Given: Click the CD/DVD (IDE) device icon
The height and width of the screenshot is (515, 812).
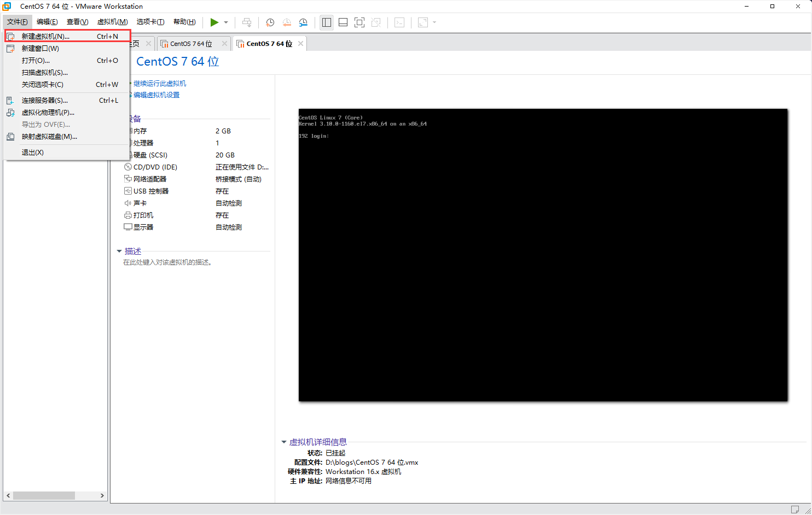Looking at the screenshot, I should click(x=127, y=167).
